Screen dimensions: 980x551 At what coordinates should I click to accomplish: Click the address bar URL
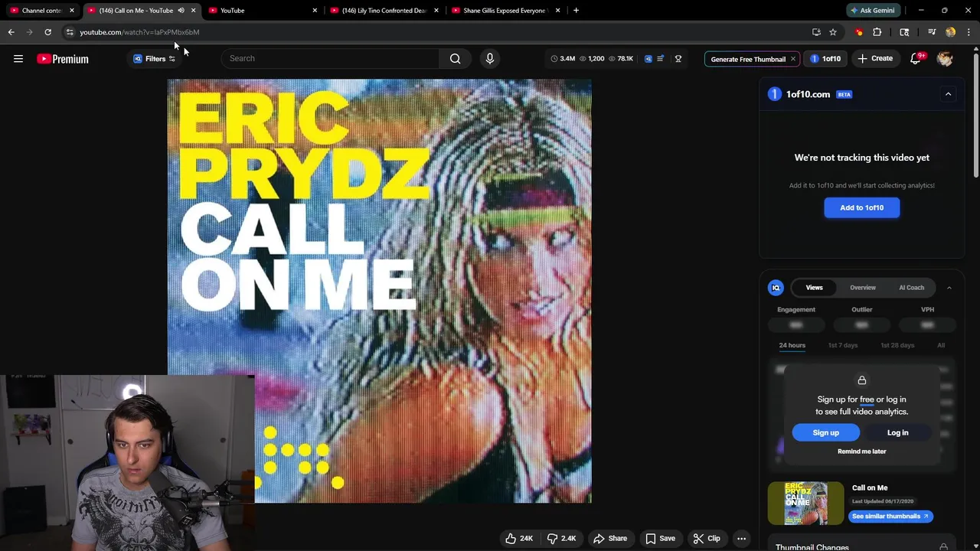click(x=139, y=32)
